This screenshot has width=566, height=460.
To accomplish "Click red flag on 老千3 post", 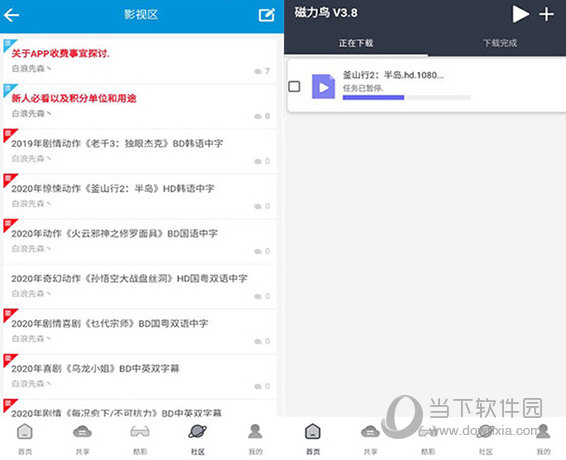I will coord(9,134).
